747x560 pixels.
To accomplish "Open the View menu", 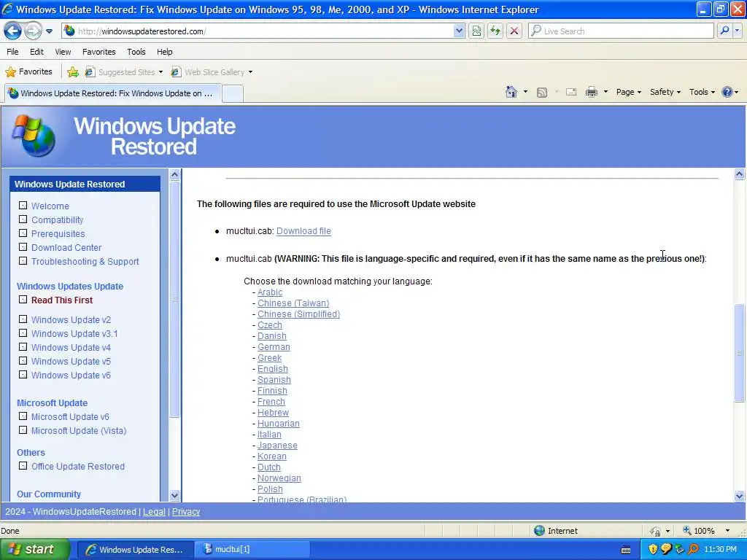I will (x=63, y=52).
